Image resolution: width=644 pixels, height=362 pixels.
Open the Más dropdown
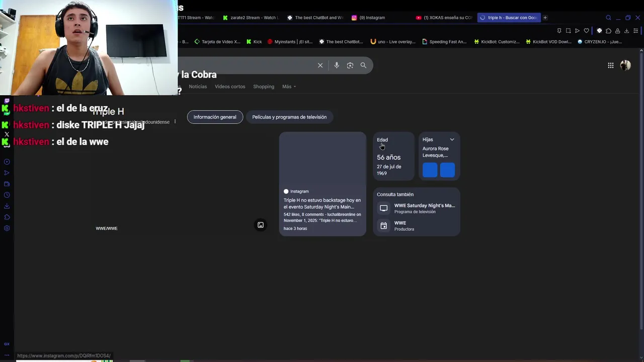point(289,86)
